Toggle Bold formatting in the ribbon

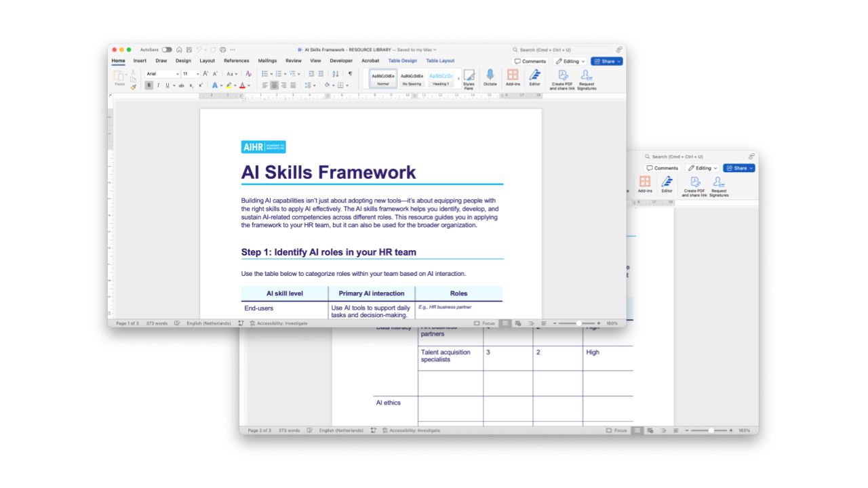(149, 85)
